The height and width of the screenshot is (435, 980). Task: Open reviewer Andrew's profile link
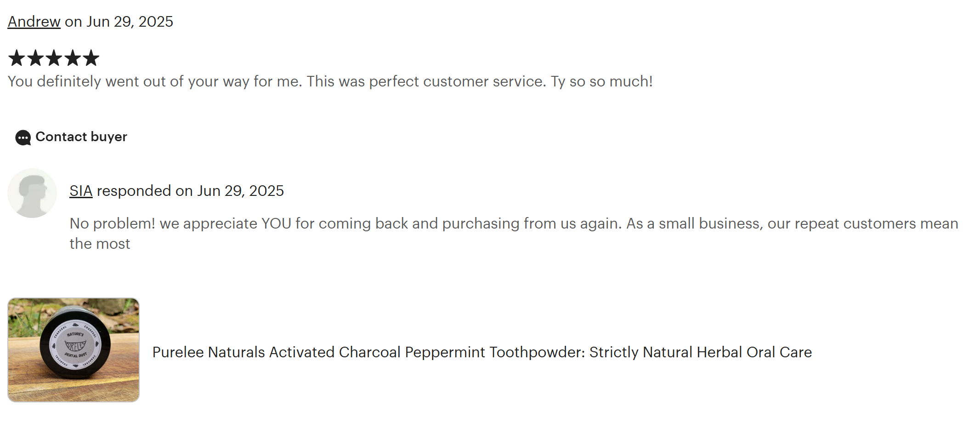point(34,22)
